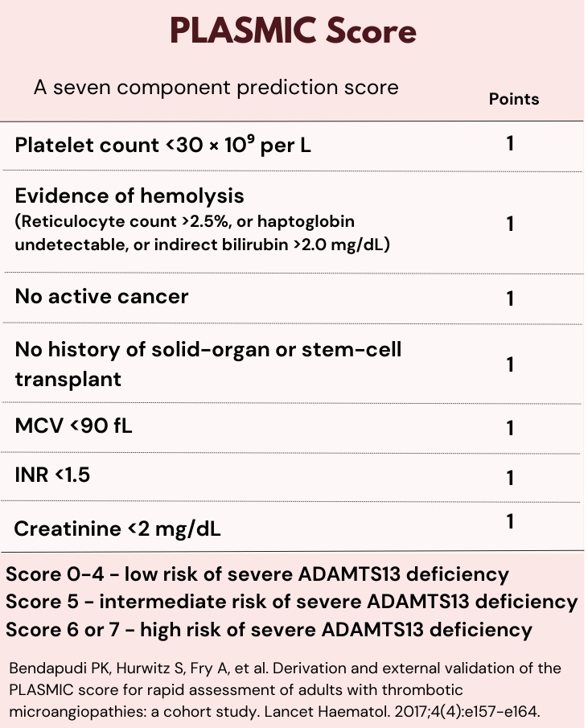Select the solid-organ or stem-cell transplant criterion
The height and width of the screenshot is (728, 588).
(208, 364)
